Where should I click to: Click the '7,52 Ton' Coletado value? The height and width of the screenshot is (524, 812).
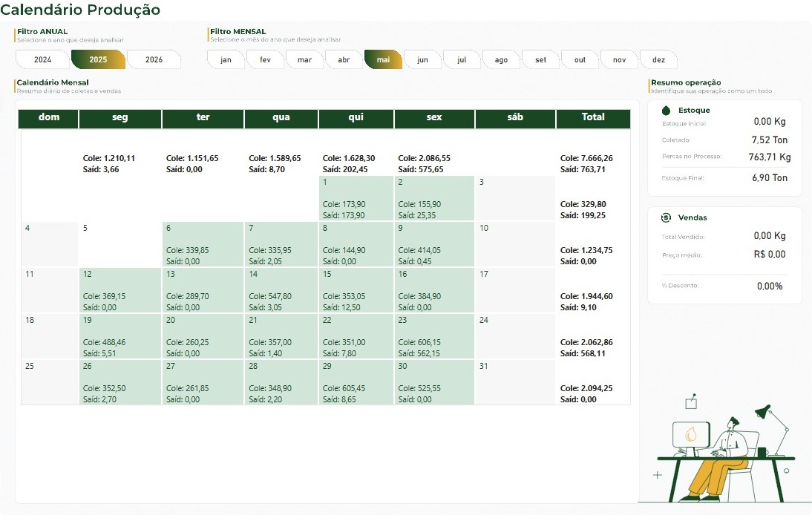click(770, 140)
